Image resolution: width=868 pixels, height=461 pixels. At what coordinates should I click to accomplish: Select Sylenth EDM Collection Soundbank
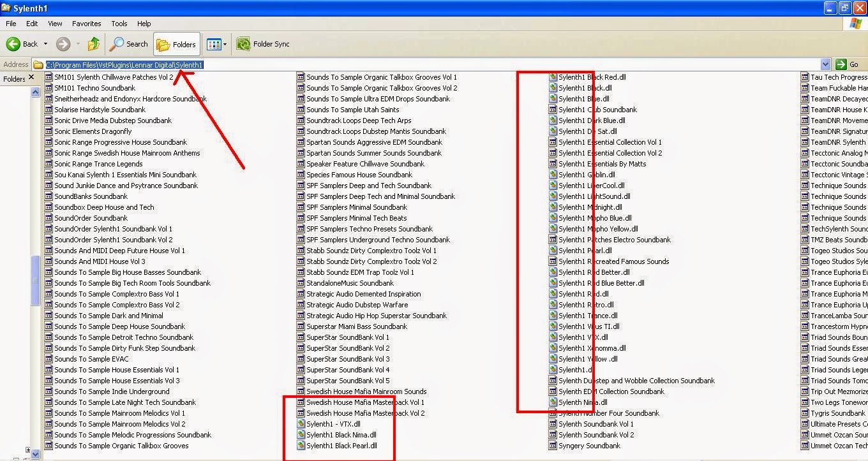click(x=611, y=391)
